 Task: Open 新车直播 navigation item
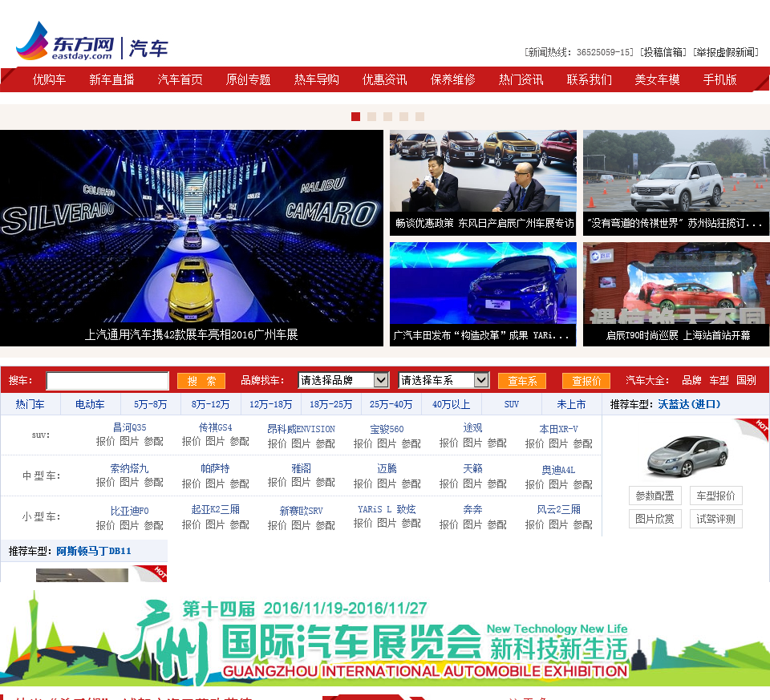tap(111, 79)
